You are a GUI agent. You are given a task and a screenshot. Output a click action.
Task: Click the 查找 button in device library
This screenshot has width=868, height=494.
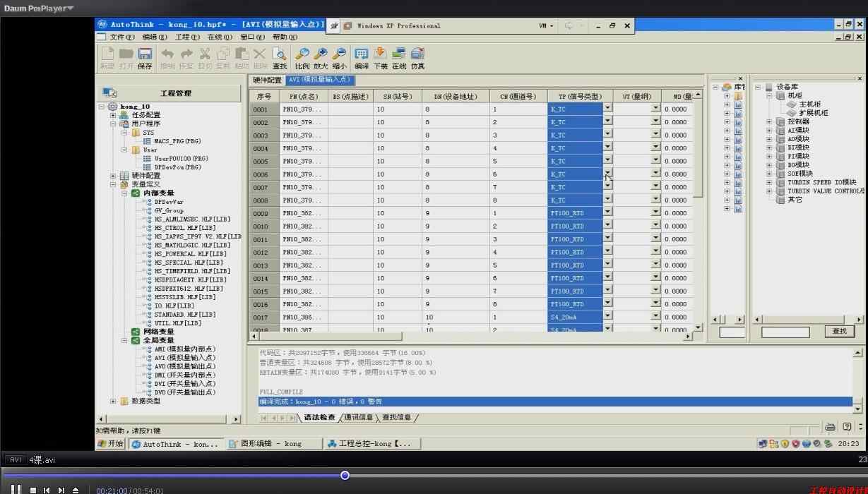839,331
